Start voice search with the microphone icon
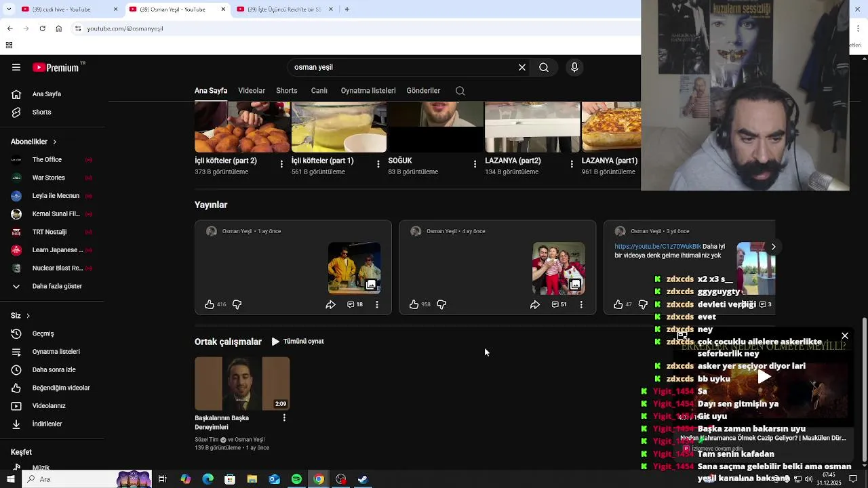Image resolution: width=868 pixels, height=488 pixels. 574,67
